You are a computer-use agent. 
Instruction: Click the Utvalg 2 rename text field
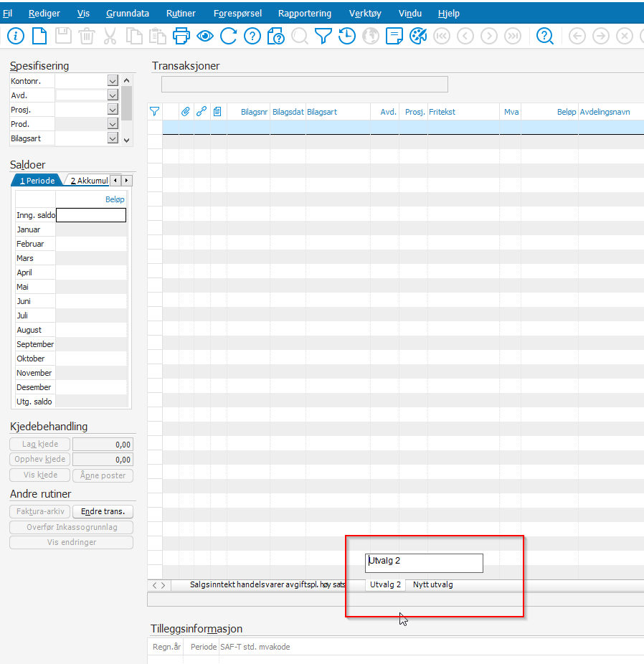[424, 563]
